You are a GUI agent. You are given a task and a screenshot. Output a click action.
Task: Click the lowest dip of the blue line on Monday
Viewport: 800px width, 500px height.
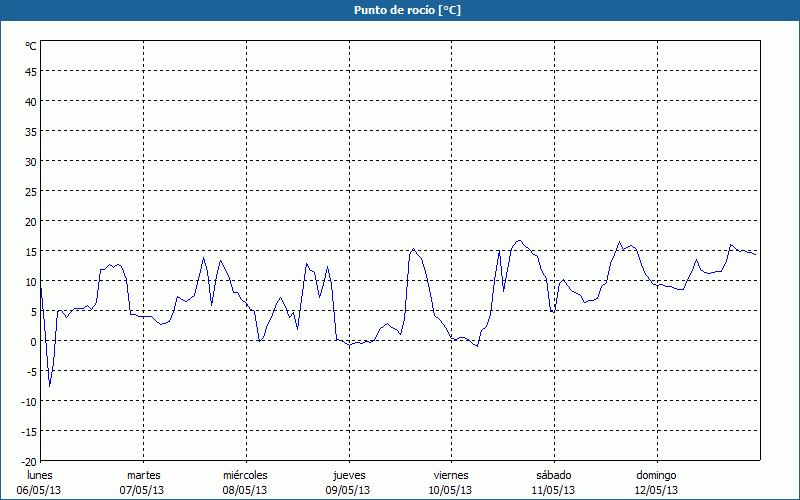click(50, 386)
